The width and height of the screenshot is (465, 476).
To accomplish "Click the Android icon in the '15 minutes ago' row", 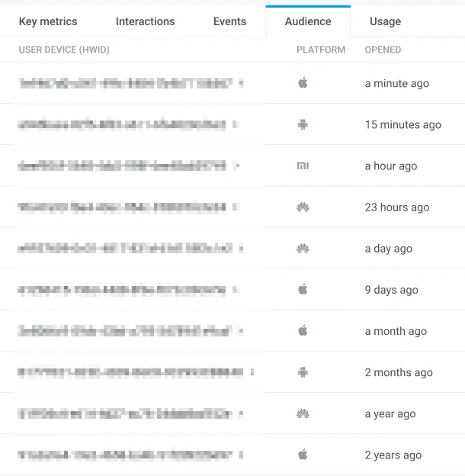I will click(303, 124).
